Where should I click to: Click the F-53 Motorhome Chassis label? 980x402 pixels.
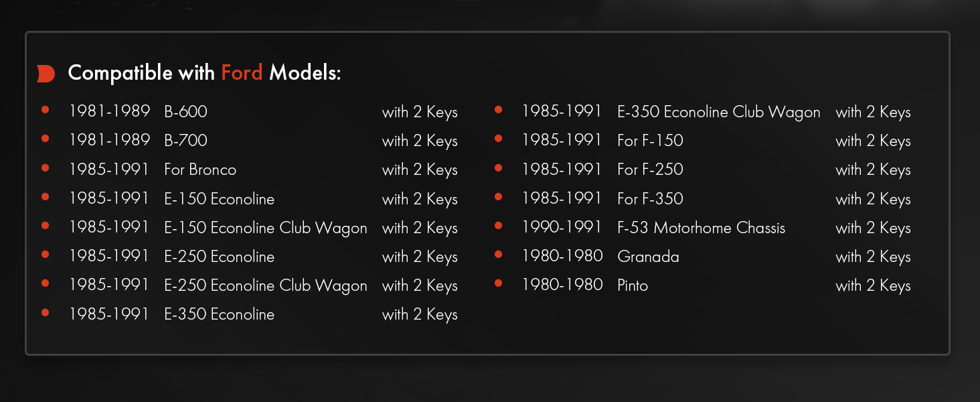[701, 228]
